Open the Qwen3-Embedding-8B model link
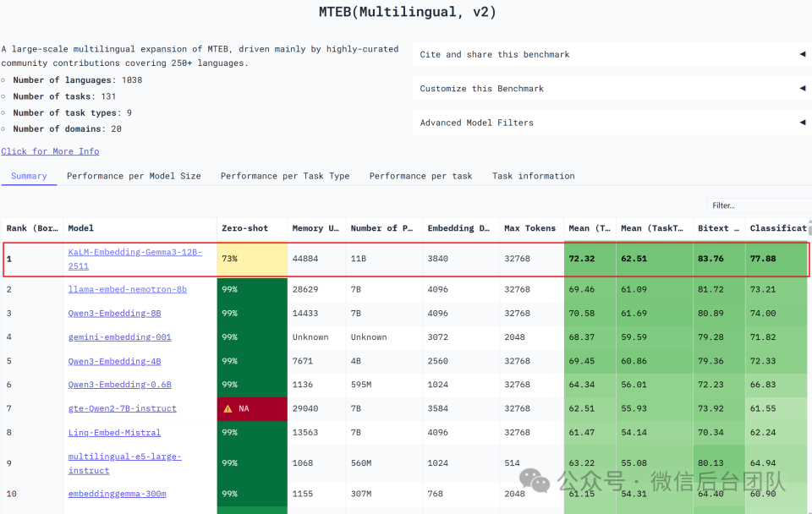The width and height of the screenshot is (812, 514). (x=114, y=313)
